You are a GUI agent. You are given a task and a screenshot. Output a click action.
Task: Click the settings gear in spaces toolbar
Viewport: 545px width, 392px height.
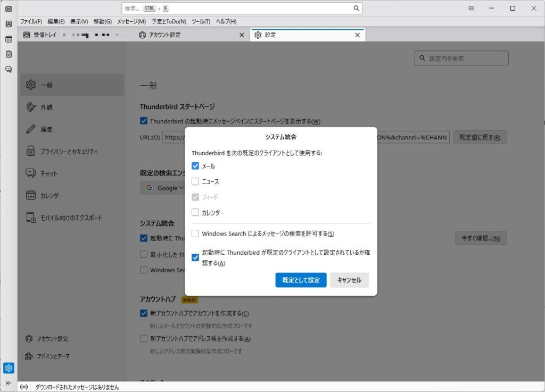click(9, 368)
